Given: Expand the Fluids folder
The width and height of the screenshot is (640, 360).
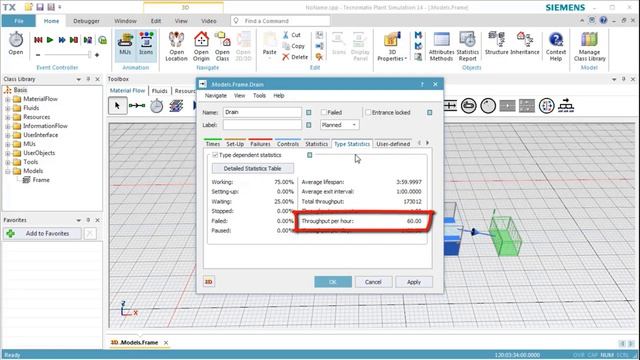Looking at the screenshot, I should pos(7,108).
